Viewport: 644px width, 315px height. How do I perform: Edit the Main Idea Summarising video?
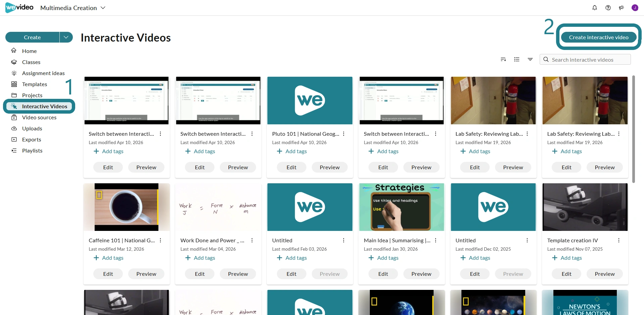click(x=383, y=274)
